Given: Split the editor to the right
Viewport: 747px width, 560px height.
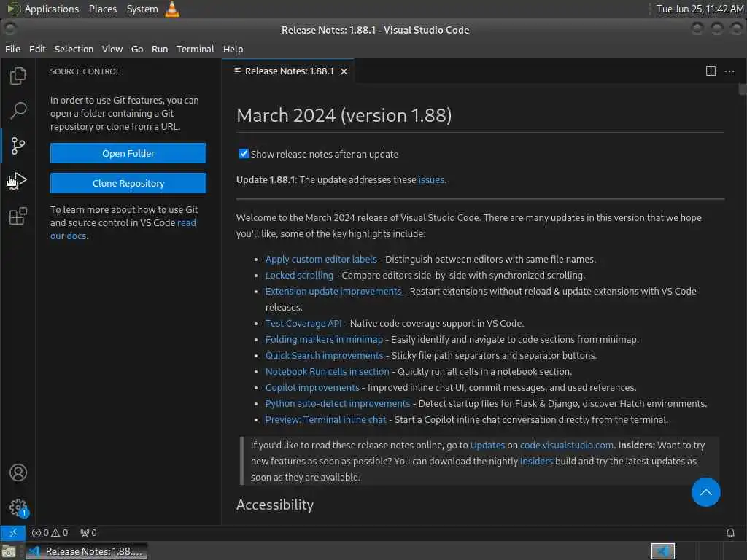Looking at the screenshot, I should tap(711, 71).
